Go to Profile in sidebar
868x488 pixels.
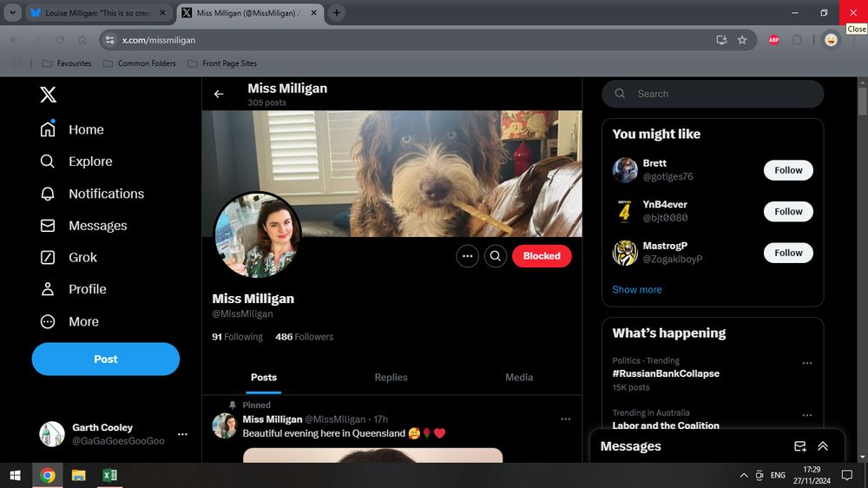click(73, 289)
